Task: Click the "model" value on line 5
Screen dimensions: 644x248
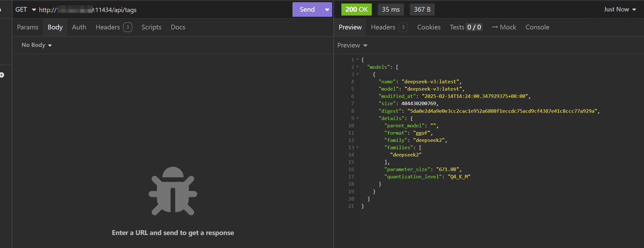Action: click(x=433, y=89)
